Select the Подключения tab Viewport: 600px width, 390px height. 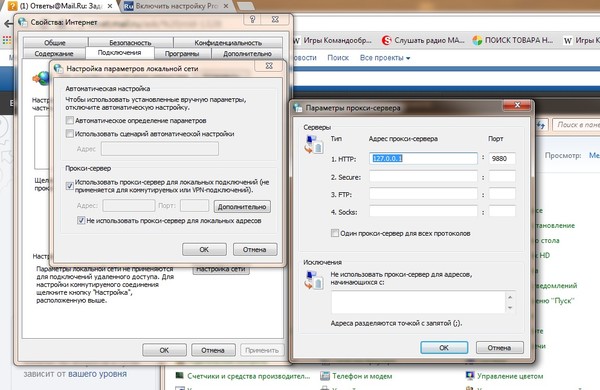[120, 53]
